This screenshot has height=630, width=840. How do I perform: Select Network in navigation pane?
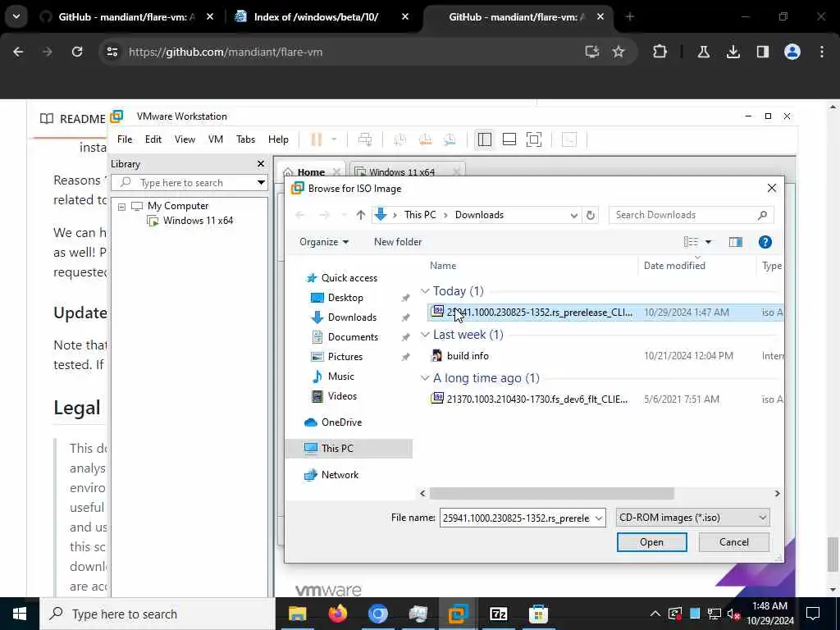[x=340, y=475]
